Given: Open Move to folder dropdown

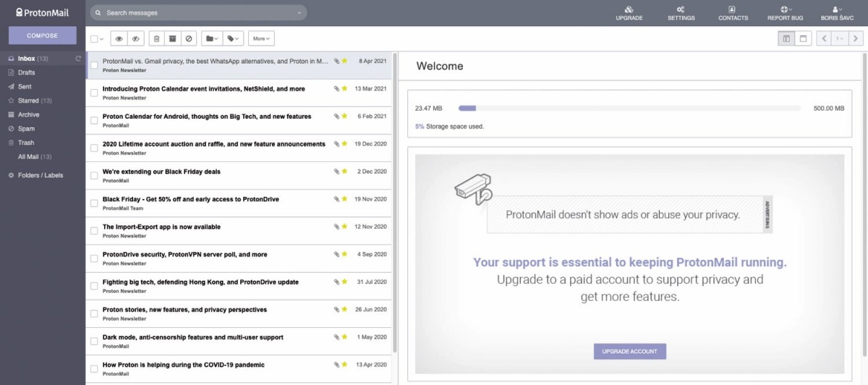Looking at the screenshot, I should 212,38.
